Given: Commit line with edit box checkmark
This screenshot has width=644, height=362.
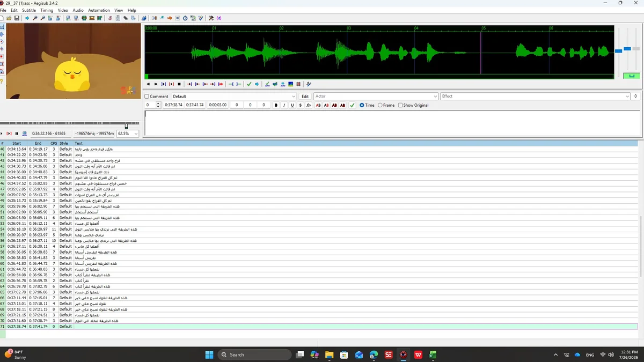Looking at the screenshot, I should (x=352, y=105).
